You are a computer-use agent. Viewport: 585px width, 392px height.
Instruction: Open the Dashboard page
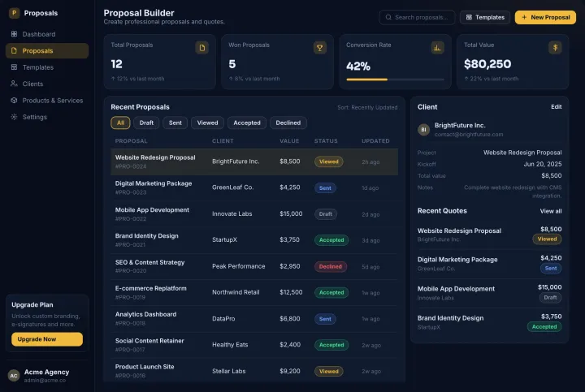click(47, 34)
